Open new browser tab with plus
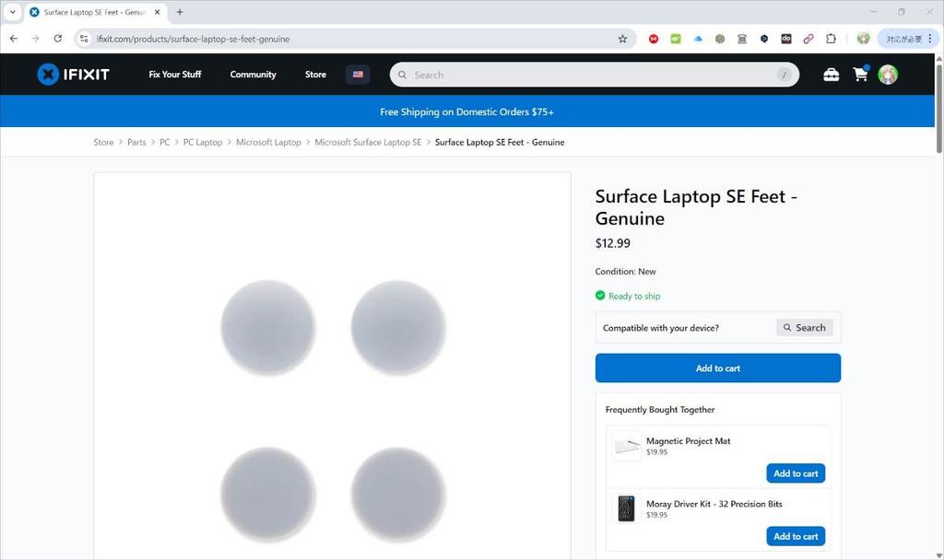Viewport: 944px width, 560px height. tap(180, 12)
